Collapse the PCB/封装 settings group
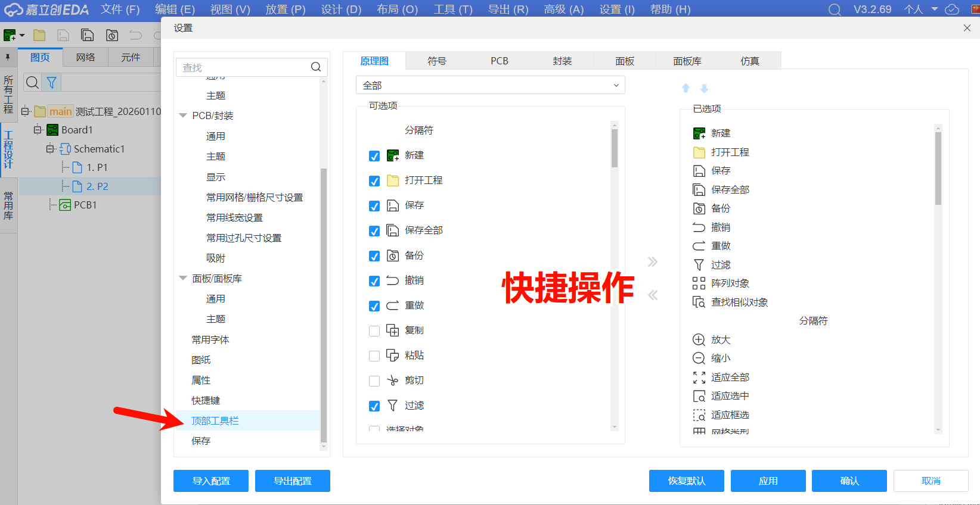The image size is (980, 505). 183,116
